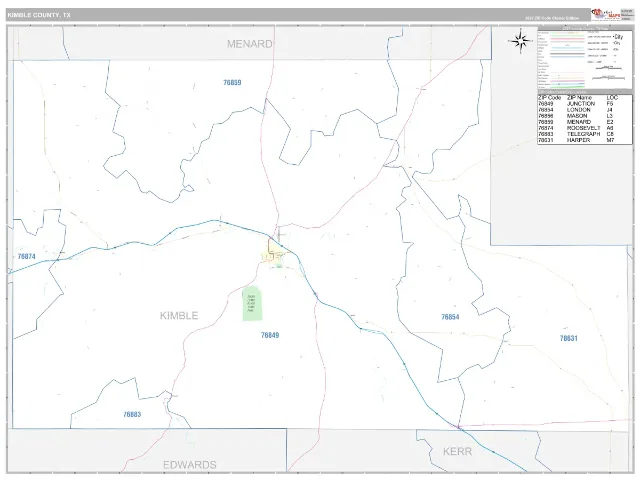Click ROOSEVELT in the ZIP index table
Screen dimensions: 640x480
[x=584, y=128]
